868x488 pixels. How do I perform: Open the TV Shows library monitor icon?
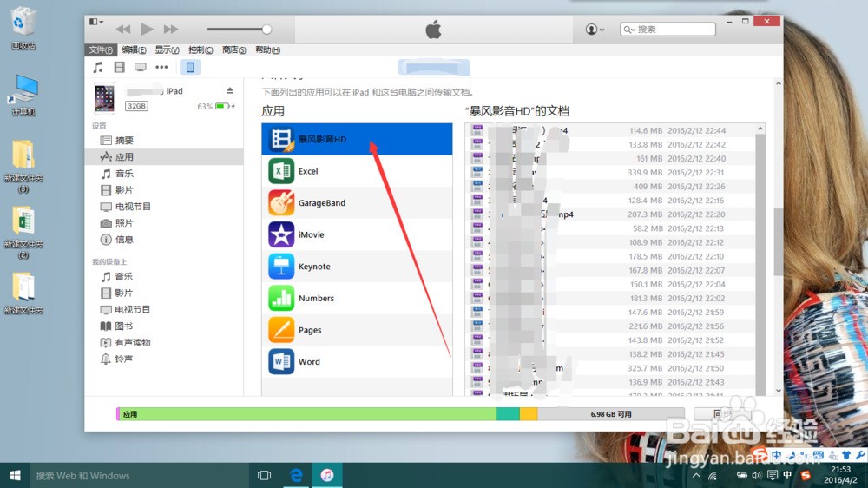pos(140,67)
